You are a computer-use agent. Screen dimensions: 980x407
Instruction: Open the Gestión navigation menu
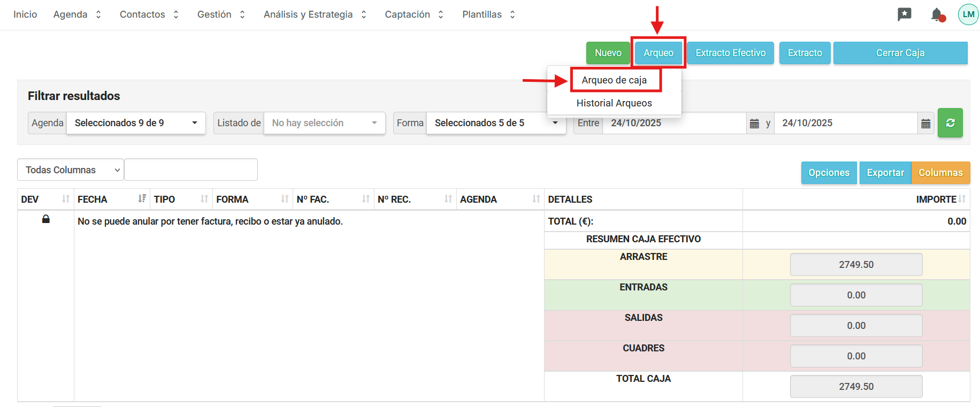click(220, 14)
